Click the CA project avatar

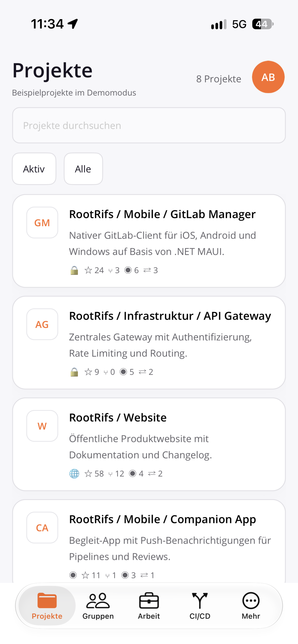42,528
